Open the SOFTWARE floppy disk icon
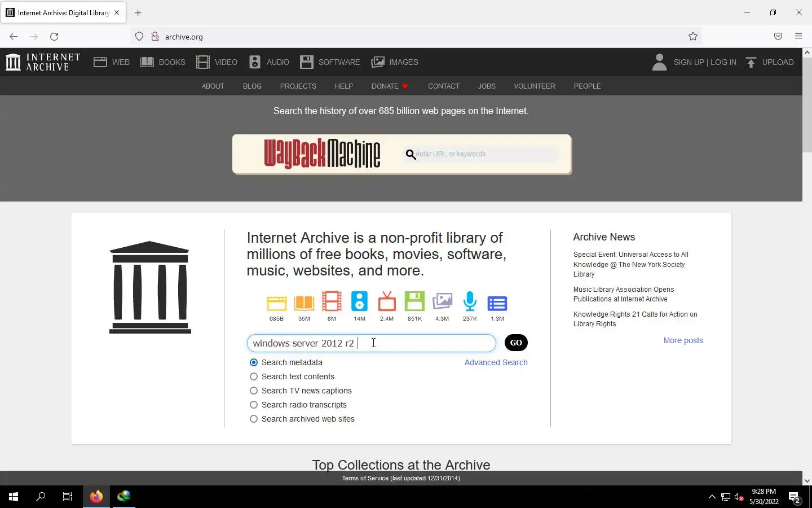Viewport: 812px width, 508px height. coord(307,62)
